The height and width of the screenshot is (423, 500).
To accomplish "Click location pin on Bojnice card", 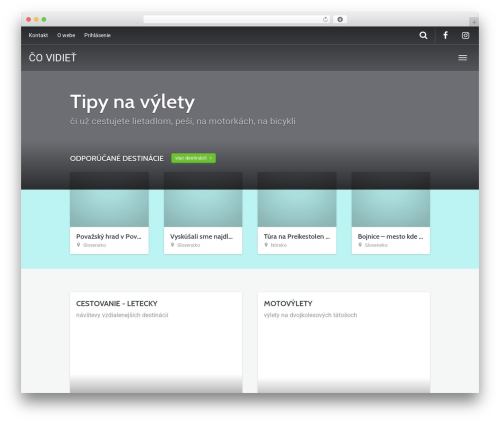I will point(360,245).
